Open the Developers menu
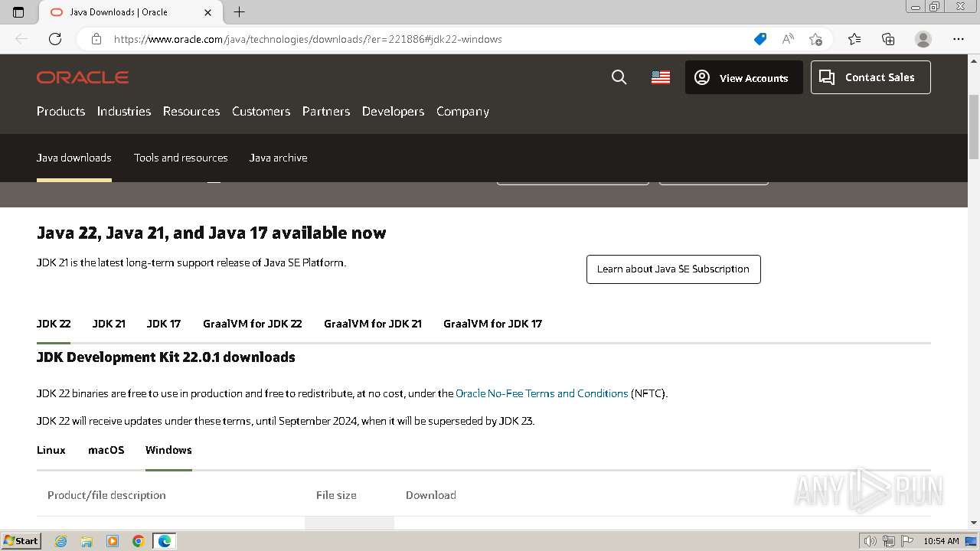 [393, 111]
